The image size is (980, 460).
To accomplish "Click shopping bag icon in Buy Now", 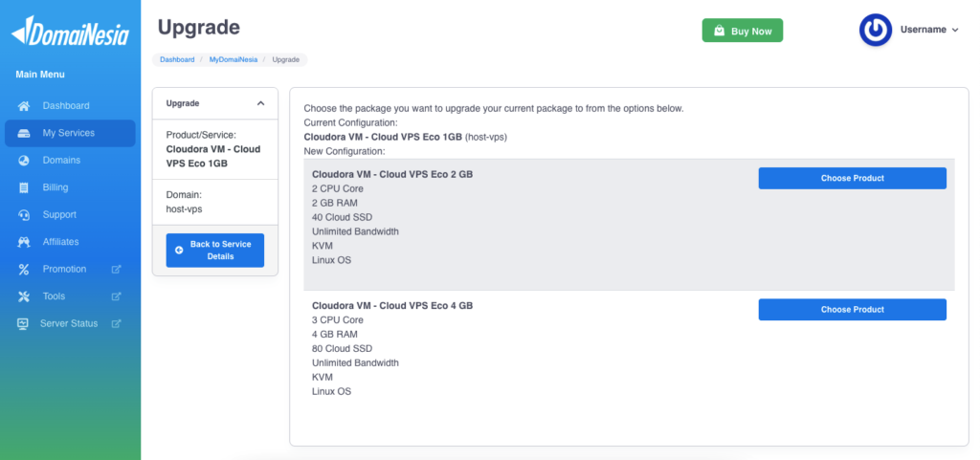I will [720, 31].
